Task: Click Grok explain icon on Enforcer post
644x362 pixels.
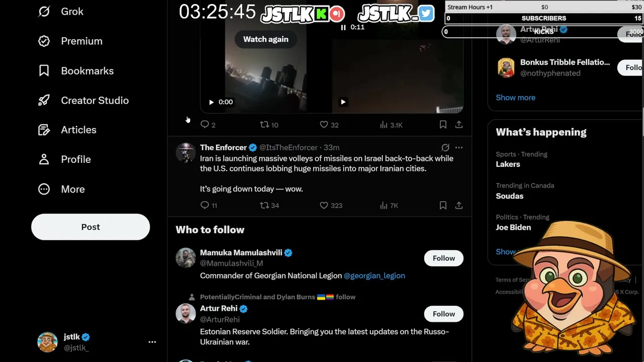Action: click(x=445, y=148)
